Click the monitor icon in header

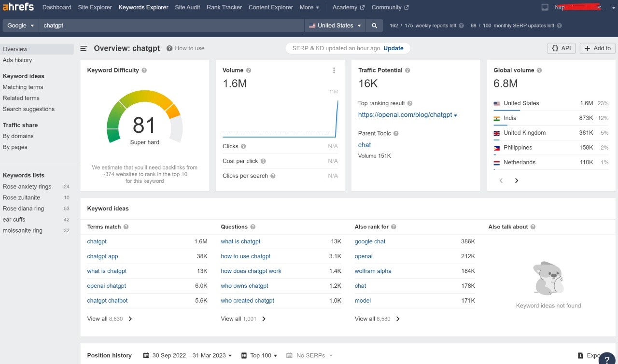(545, 7)
